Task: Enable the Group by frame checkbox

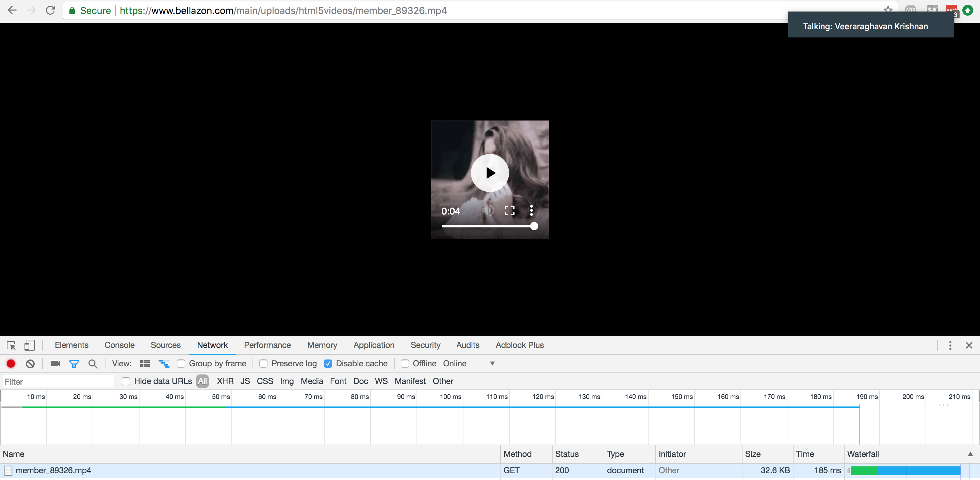Action: [181, 364]
